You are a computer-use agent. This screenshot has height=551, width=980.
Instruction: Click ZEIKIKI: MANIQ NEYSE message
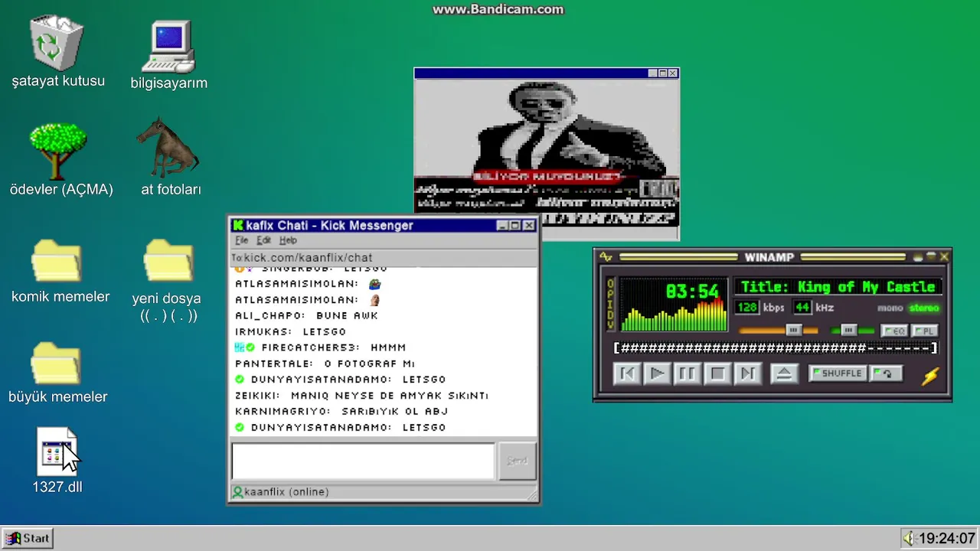(x=361, y=396)
